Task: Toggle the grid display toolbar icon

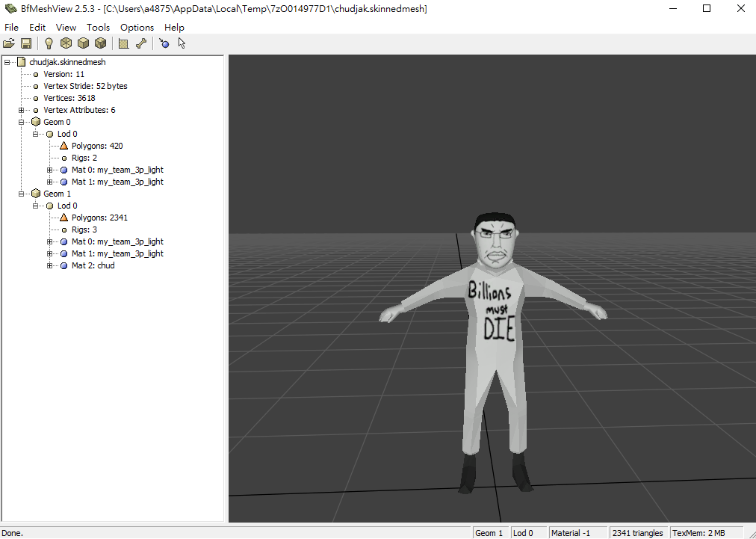Action: pyautogui.click(x=123, y=43)
